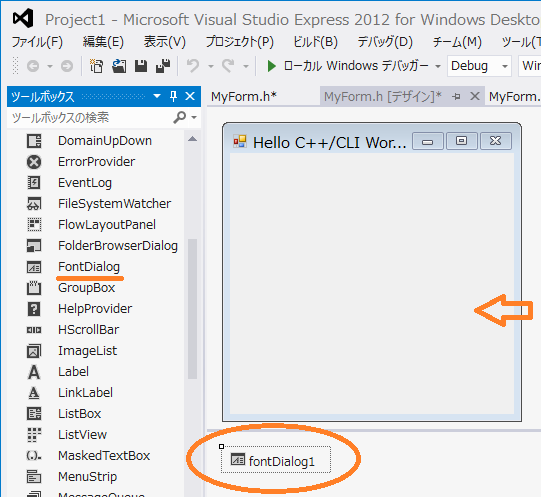Open the Navigate Backward history dropdown
Image resolution: width=541 pixels, height=497 pixels.
coord(50,66)
